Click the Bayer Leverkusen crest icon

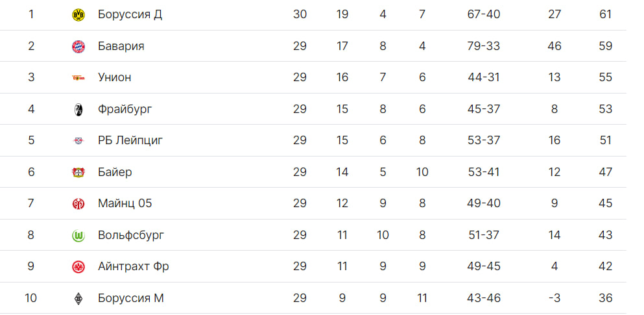78,172
